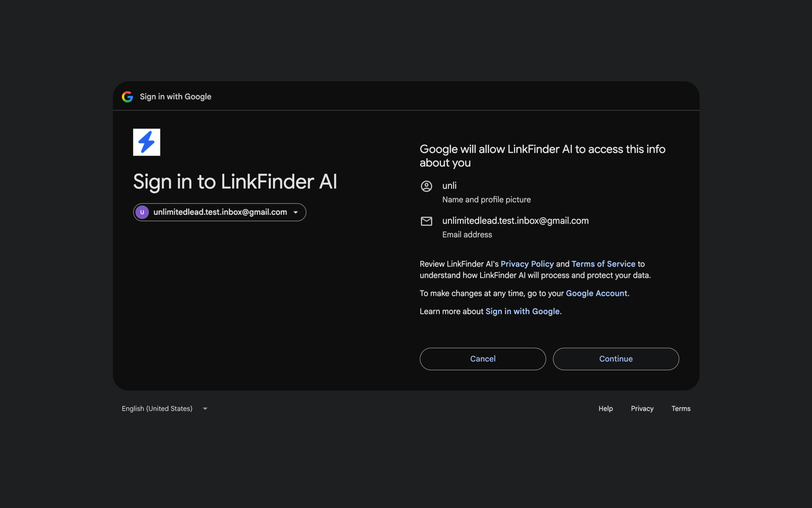Click the Cancel button

(x=483, y=359)
